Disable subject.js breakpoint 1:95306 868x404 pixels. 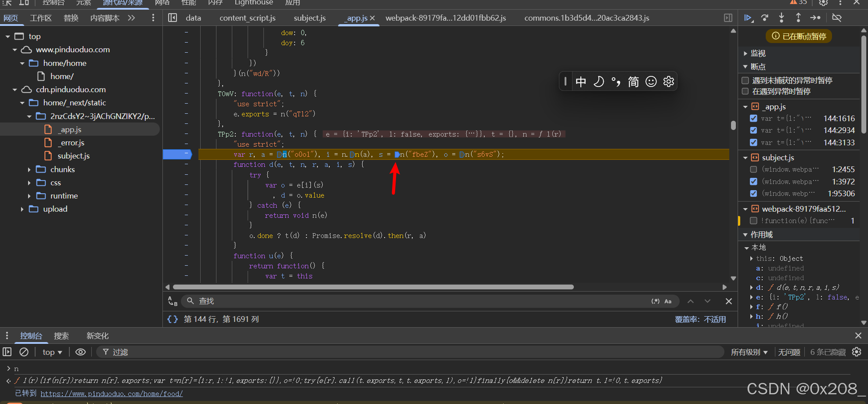(x=753, y=193)
